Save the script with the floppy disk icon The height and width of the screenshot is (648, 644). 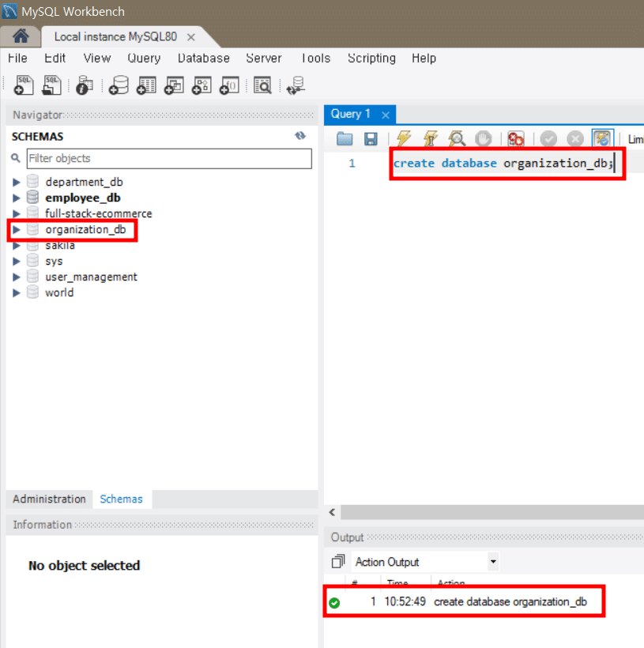371,139
